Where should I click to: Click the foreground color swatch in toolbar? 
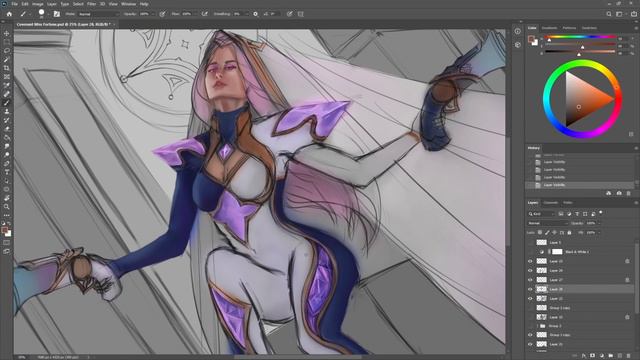click(4, 231)
